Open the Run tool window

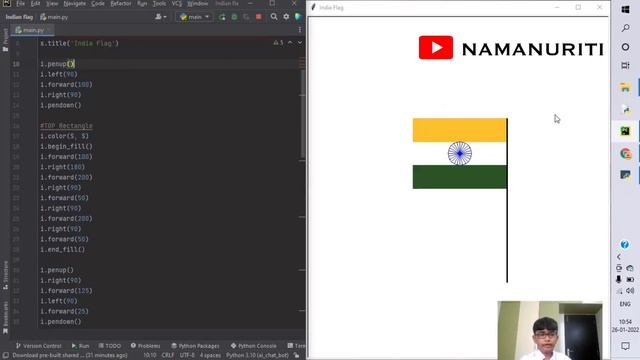80,346
